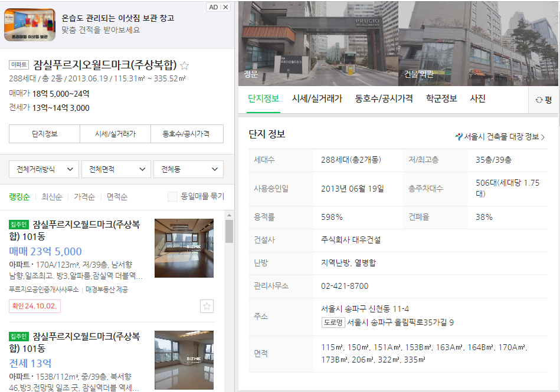Open the 건물 외관 photo

478,44
